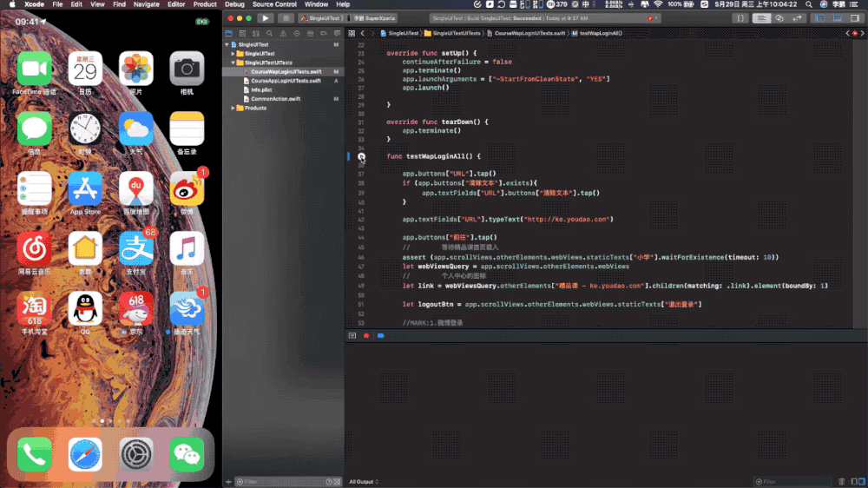Jump to previous issue in jump bar

(847, 33)
